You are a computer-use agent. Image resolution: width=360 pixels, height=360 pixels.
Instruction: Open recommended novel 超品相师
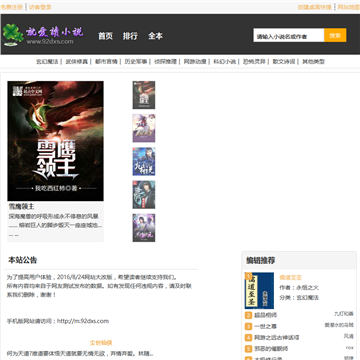(265, 315)
